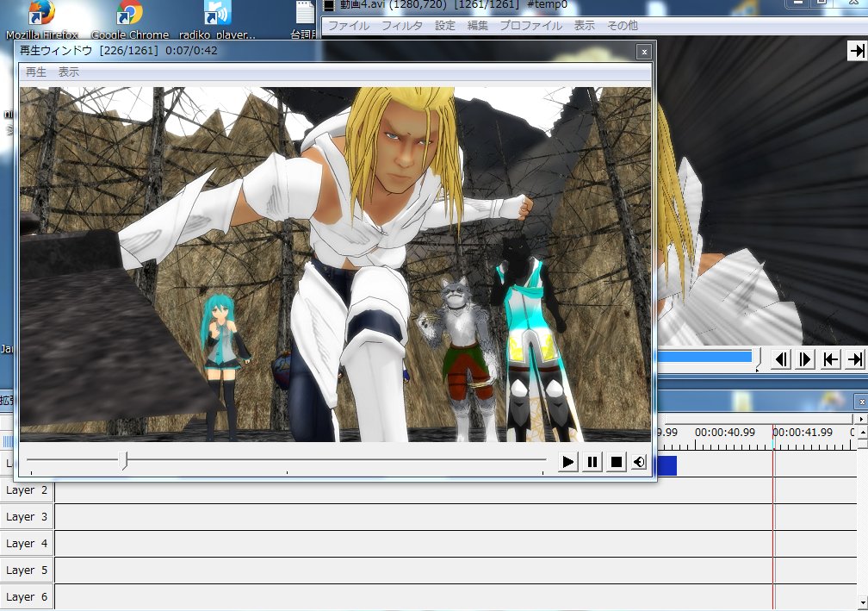The width and height of the screenshot is (868, 611).
Task: Select the Layer 4 label
Action: pyautogui.click(x=27, y=544)
